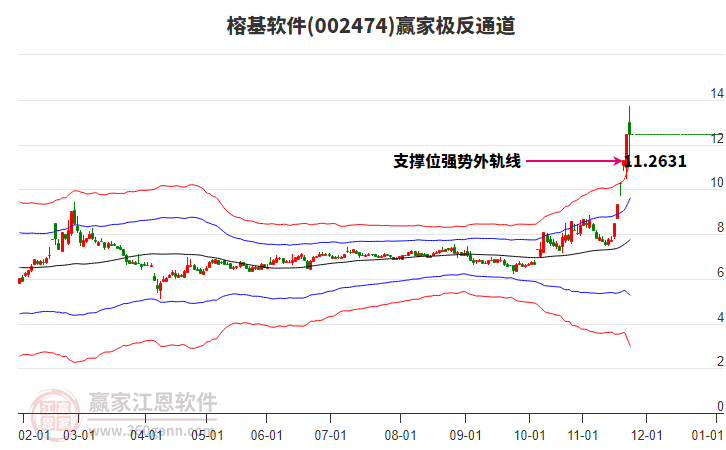Click the y-axis label 2
Viewport: 726px width, 450px height.
click(x=720, y=362)
